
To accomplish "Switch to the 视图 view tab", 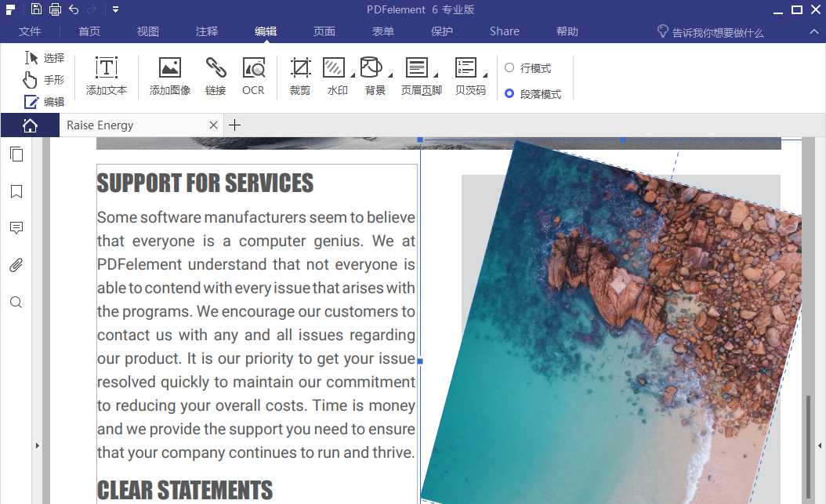I will (x=148, y=31).
